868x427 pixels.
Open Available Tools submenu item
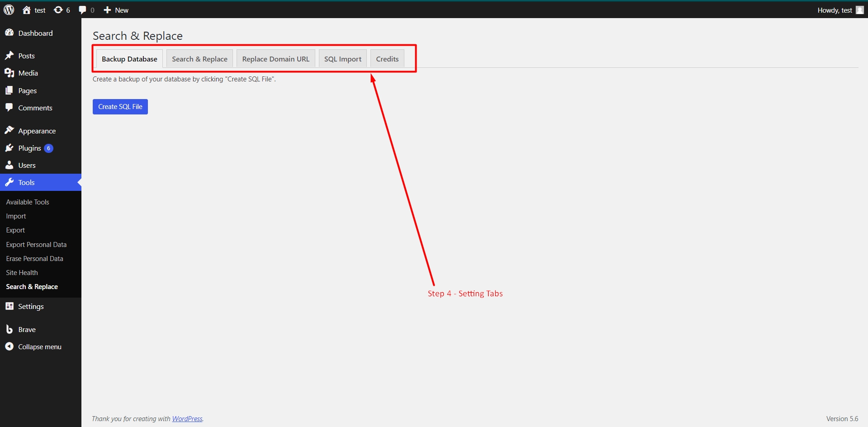28,202
